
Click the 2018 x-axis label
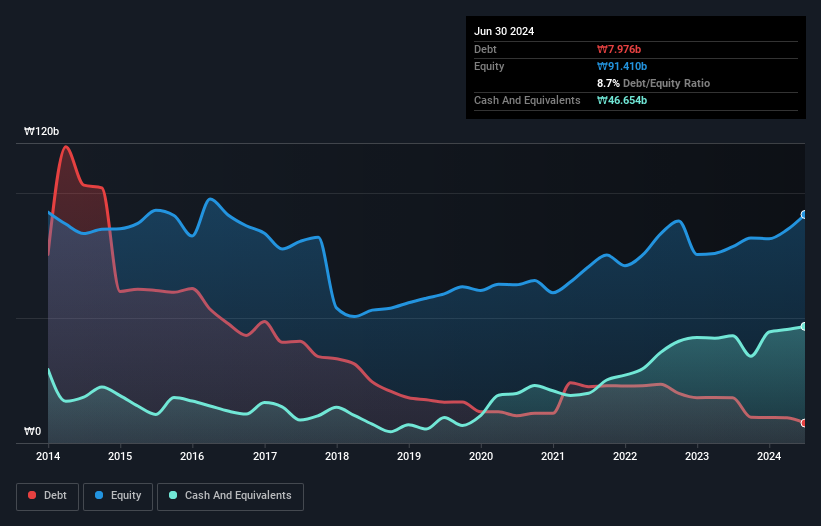337,456
